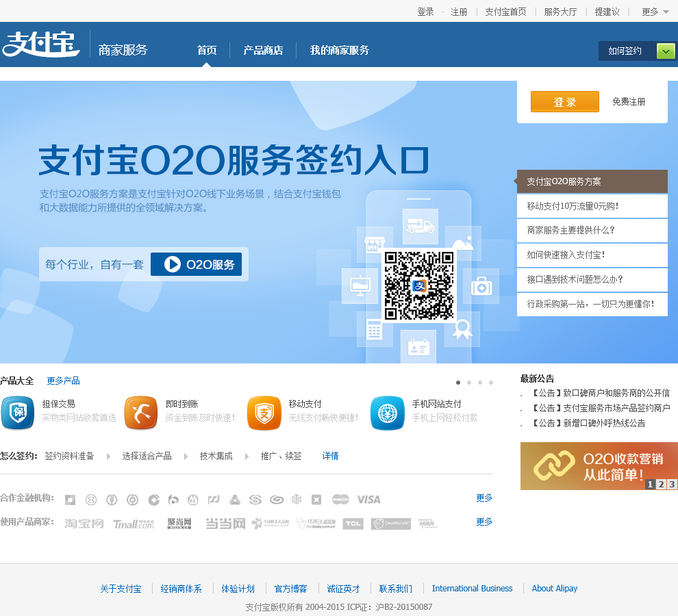Image resolution: width=678 pixels, height=616 pixels.
Task: Go to the 首页 navigation tab
Action: click(x=207, y=50)
